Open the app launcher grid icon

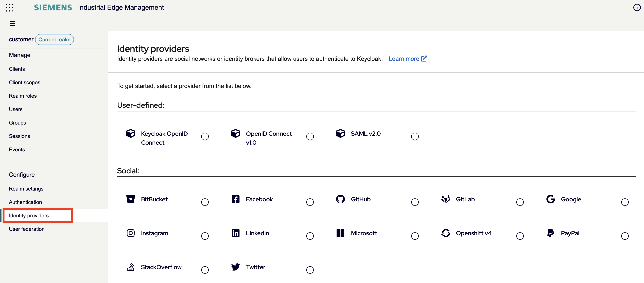10,8
